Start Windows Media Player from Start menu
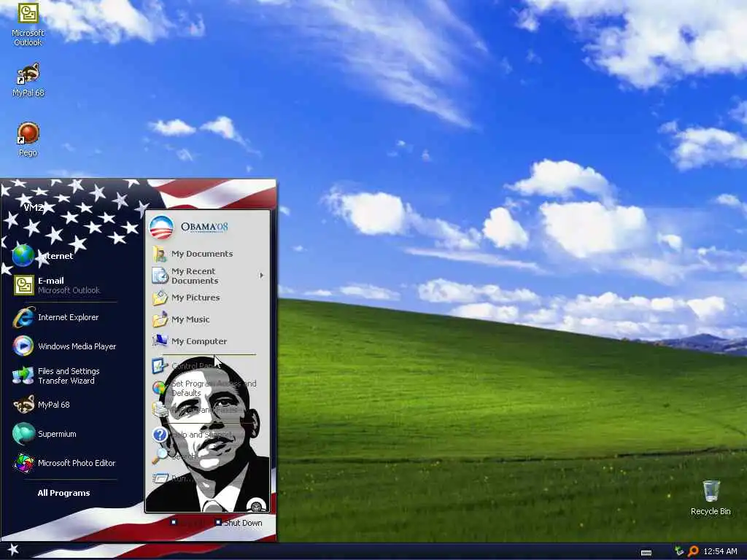 point(64,346)
